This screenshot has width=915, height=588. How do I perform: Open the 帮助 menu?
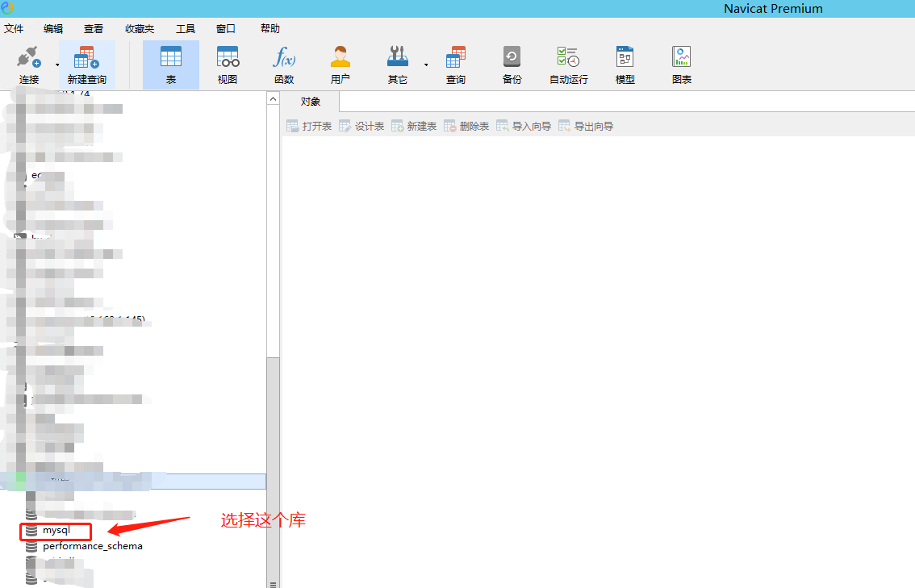tap(270, 28)
